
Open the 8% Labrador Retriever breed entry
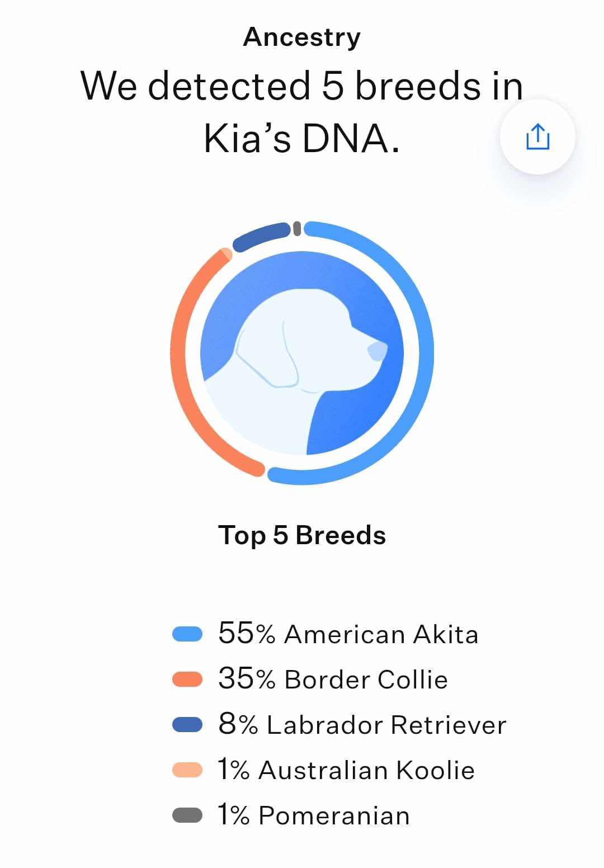click(x=339, y=724)
